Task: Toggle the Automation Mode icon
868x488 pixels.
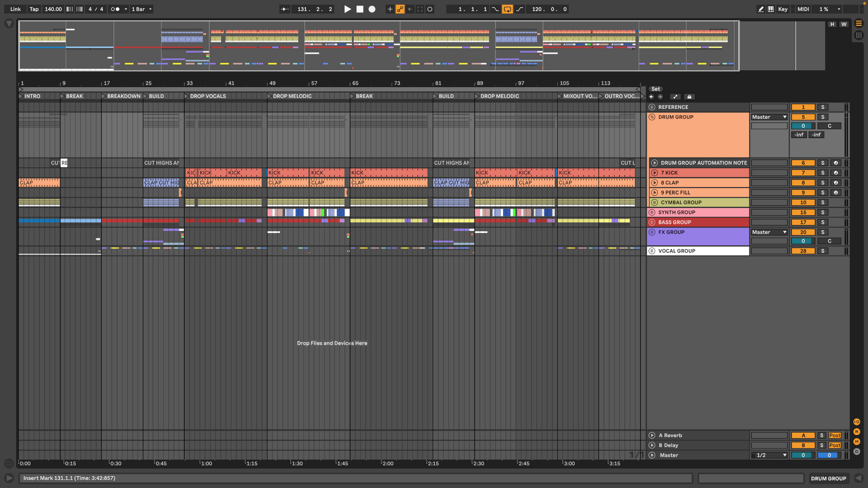Action: pos(675,97)
